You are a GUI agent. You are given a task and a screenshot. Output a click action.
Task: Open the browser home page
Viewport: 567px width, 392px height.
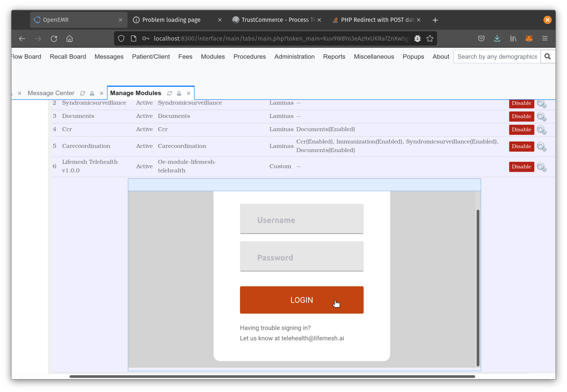70,39
